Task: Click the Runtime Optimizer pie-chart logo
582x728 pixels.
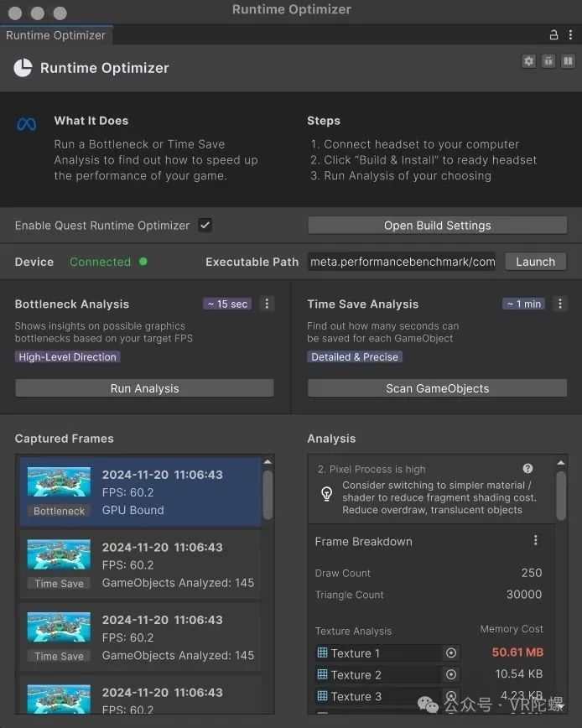Action: click(23, 68)
